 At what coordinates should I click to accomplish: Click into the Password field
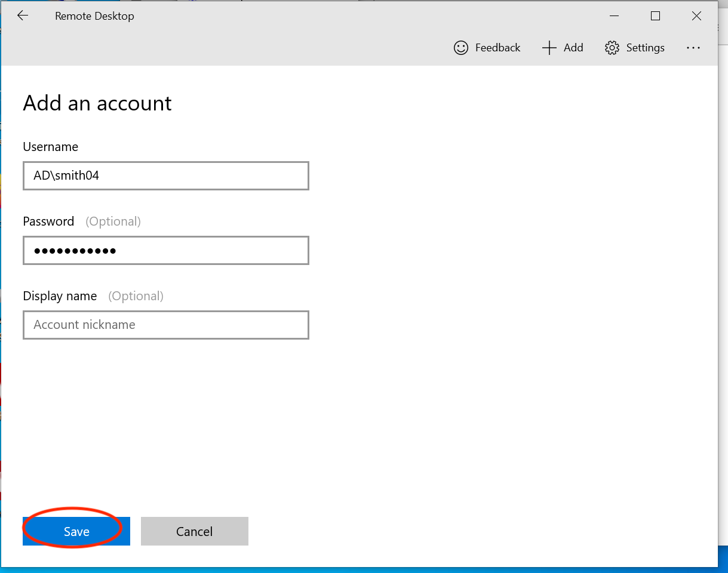click(x=166, y=250)
